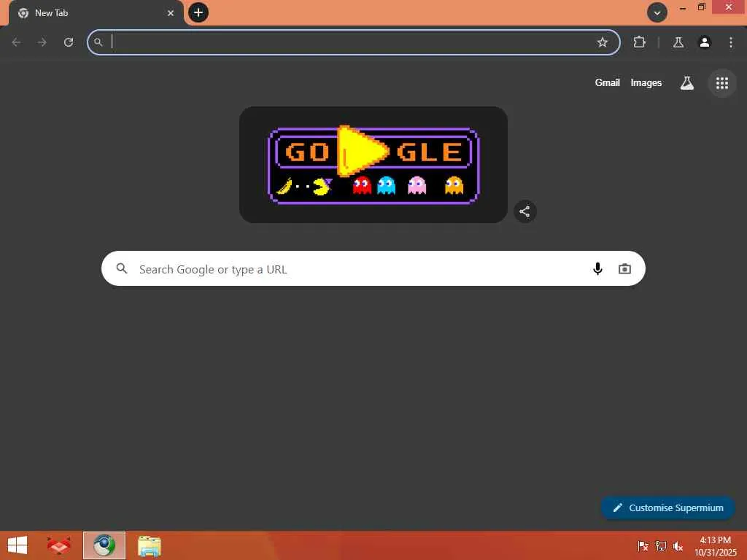Open the Action Center flag icon
Screen dimensions: 747x560
point(643,545)
